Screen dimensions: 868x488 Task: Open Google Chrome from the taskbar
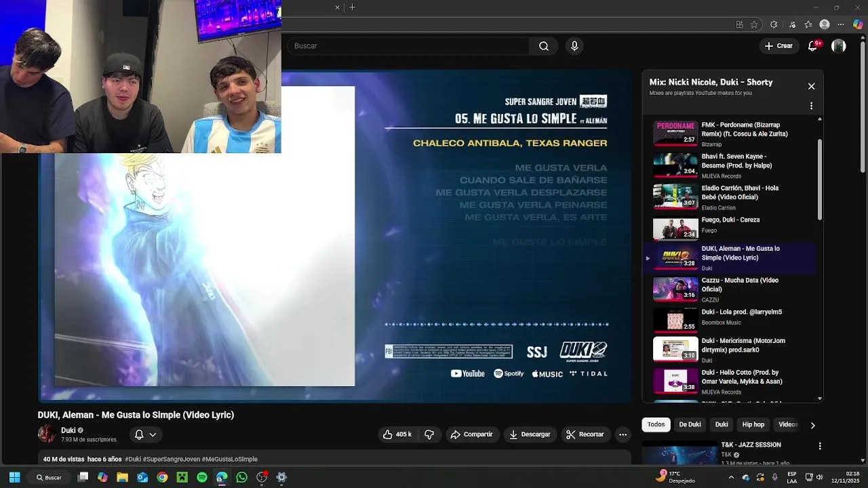[x=162, y=477]
